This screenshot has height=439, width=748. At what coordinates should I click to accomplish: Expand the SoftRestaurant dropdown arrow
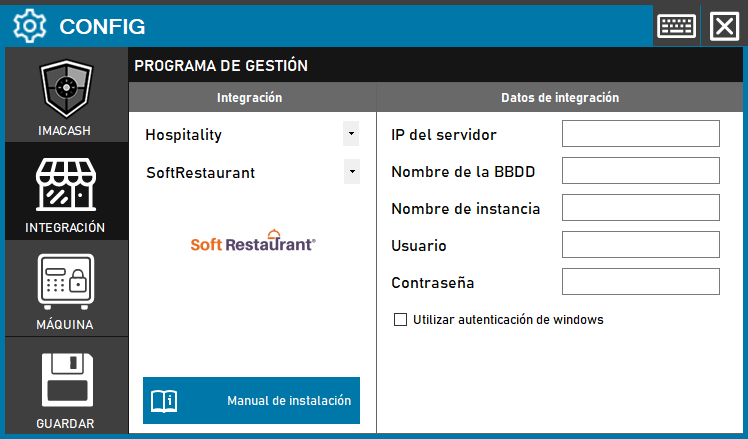tap(350, 171)
